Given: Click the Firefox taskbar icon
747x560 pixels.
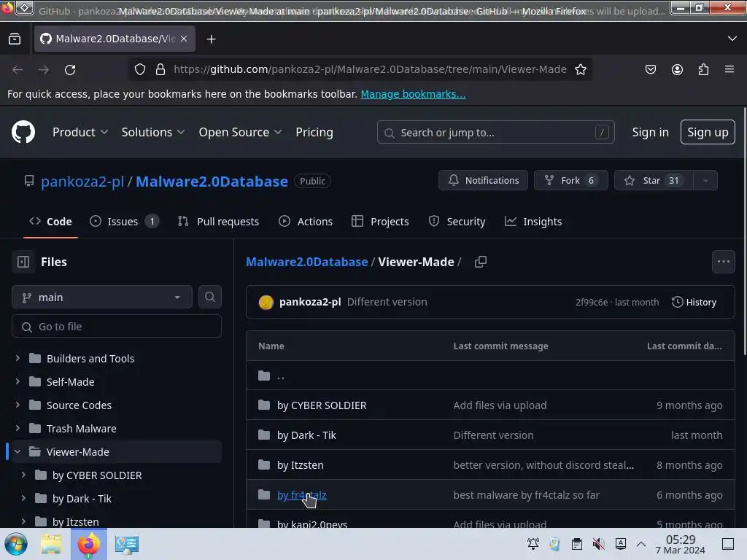Looking at the screenshot, I should pos(88,544).
